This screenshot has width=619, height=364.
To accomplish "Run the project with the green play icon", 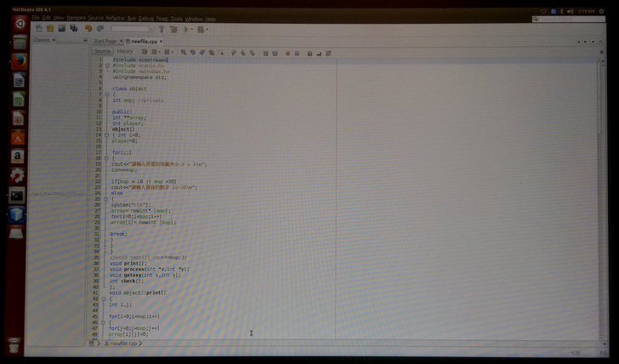I will tap(186, 29).
